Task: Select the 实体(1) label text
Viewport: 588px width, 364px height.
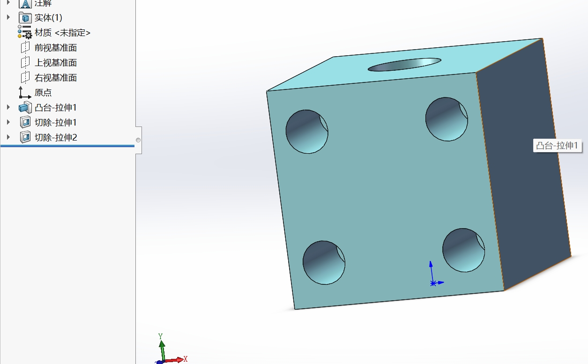Action: [48, 18]
